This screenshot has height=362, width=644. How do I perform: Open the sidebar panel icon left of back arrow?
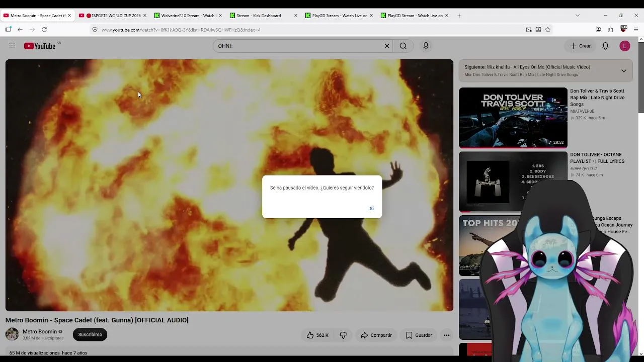[x=8, y=30]
